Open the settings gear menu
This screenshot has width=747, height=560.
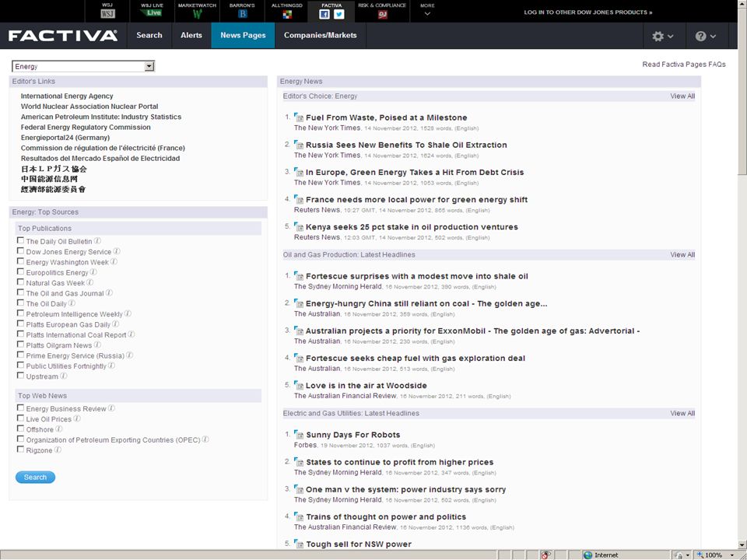[663, 37]
